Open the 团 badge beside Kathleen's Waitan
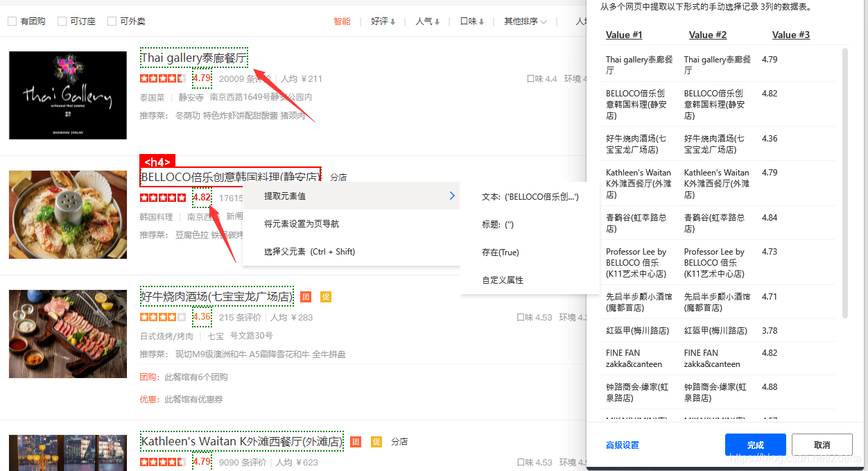This screenshot has width=868, height=471. (356, 441)
